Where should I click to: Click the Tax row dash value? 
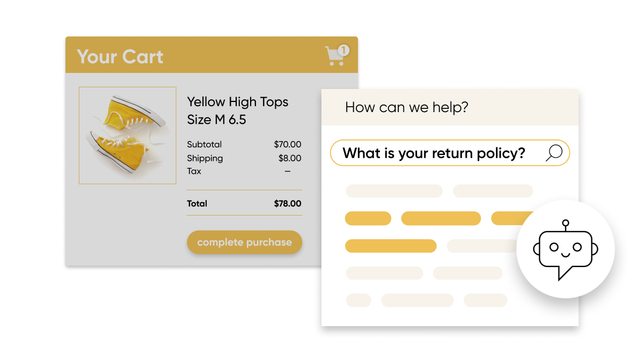point(288,172)
